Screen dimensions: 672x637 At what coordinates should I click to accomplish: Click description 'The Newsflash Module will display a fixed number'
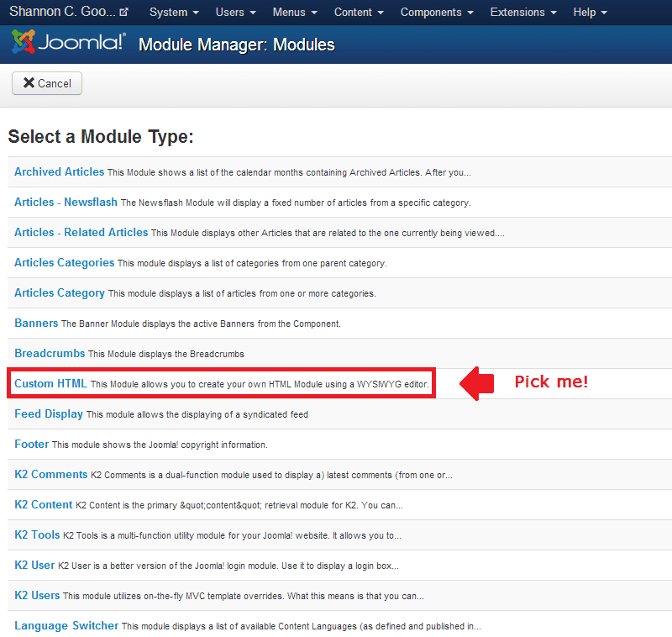click(x=296, y=203)
